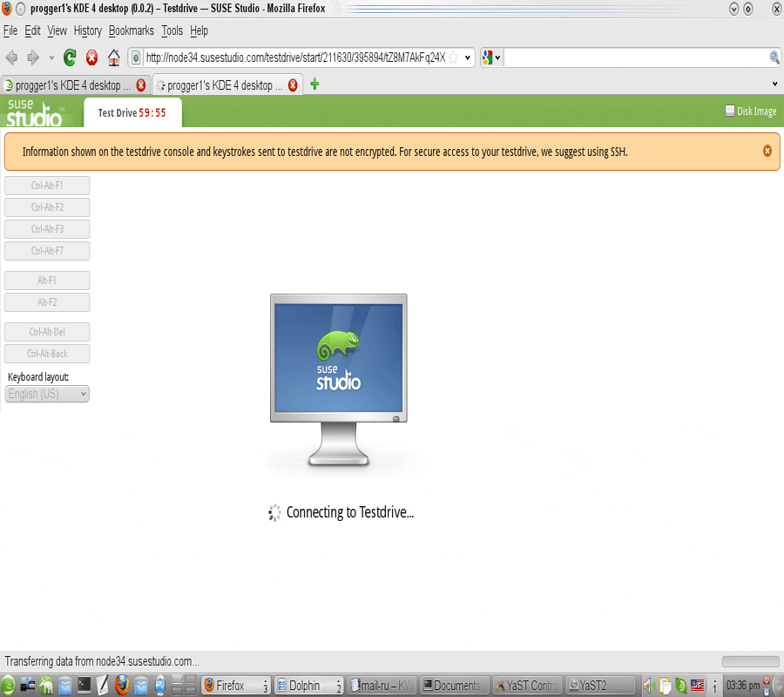Send Ctrl-Alt-F7 to the testdrive
784x697 pixels.
click(x=47, y=251)
